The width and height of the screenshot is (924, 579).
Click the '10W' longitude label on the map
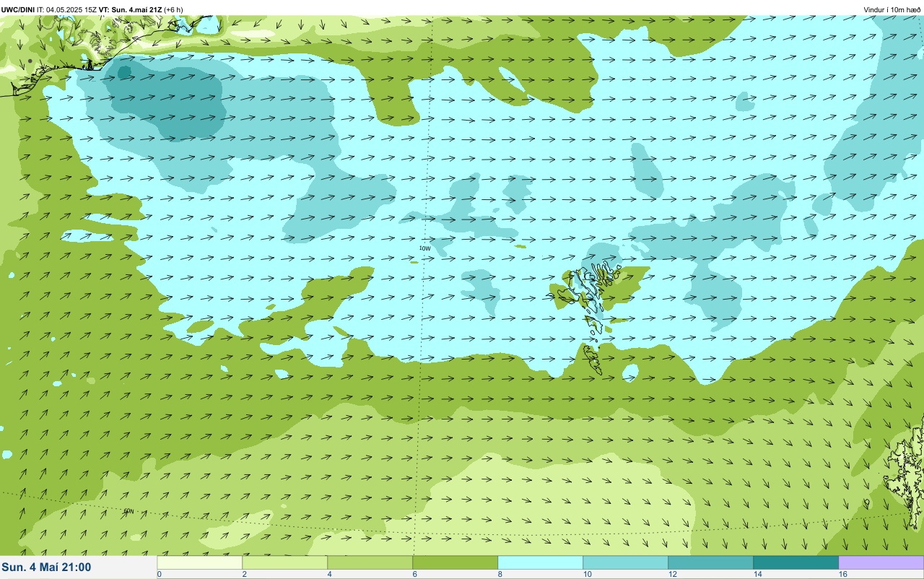point(425,248)
